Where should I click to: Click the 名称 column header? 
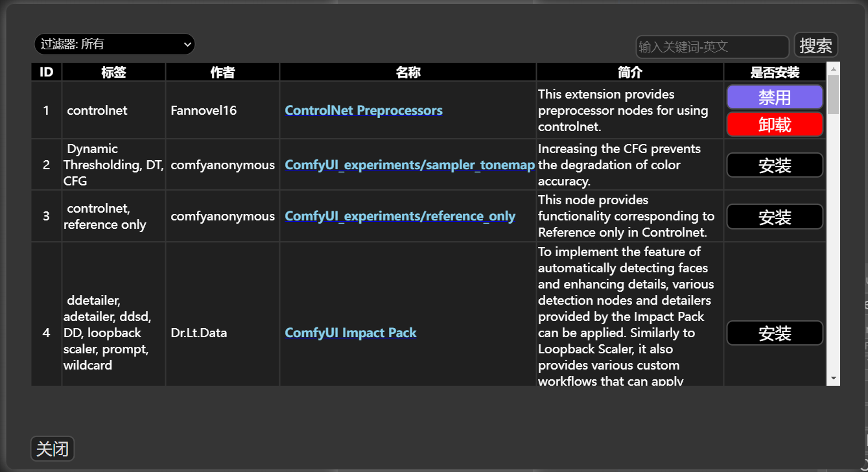tap(408, 72)
